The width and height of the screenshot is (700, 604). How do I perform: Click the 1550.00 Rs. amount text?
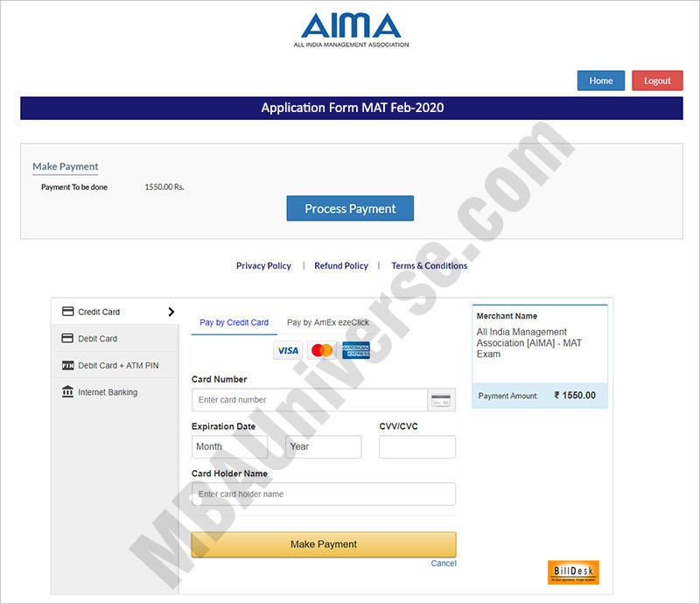tap(164, 186)
